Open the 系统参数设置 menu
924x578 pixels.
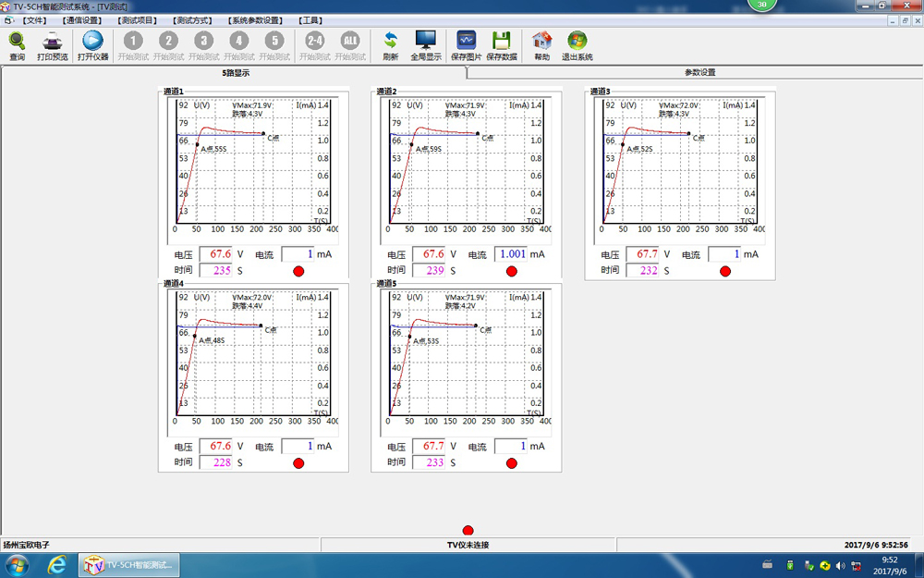(255, 19)
